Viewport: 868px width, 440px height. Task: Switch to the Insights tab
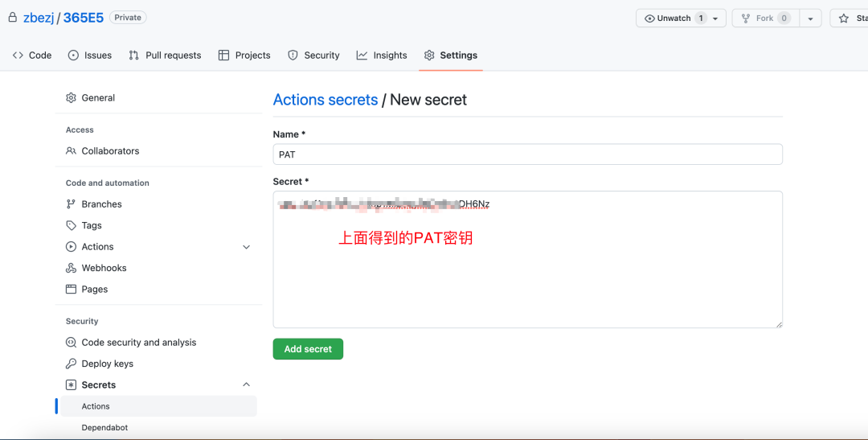click(382, 56)
